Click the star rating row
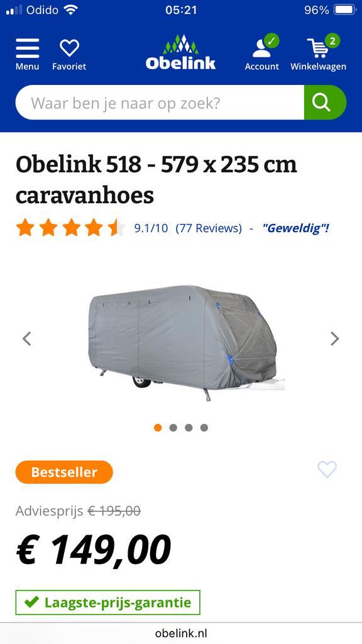This screenshot has width=362, height=644. click(x=70, y=228)
